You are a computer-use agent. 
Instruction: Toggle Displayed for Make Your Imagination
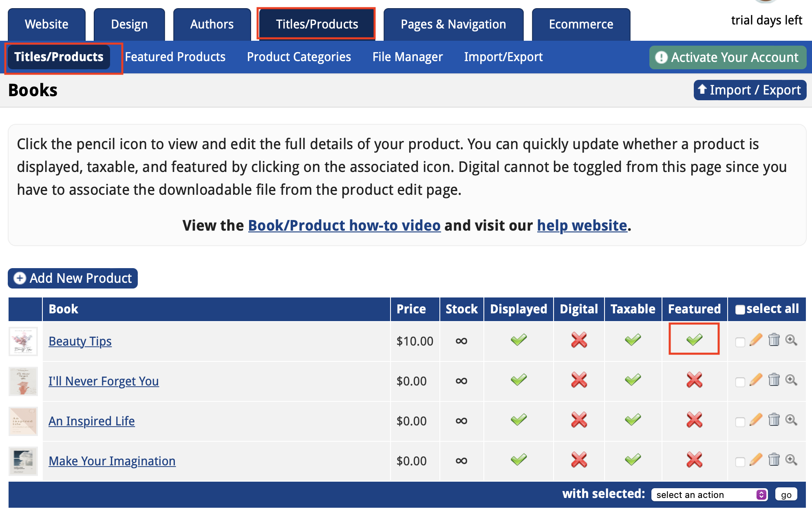point(518,460)
